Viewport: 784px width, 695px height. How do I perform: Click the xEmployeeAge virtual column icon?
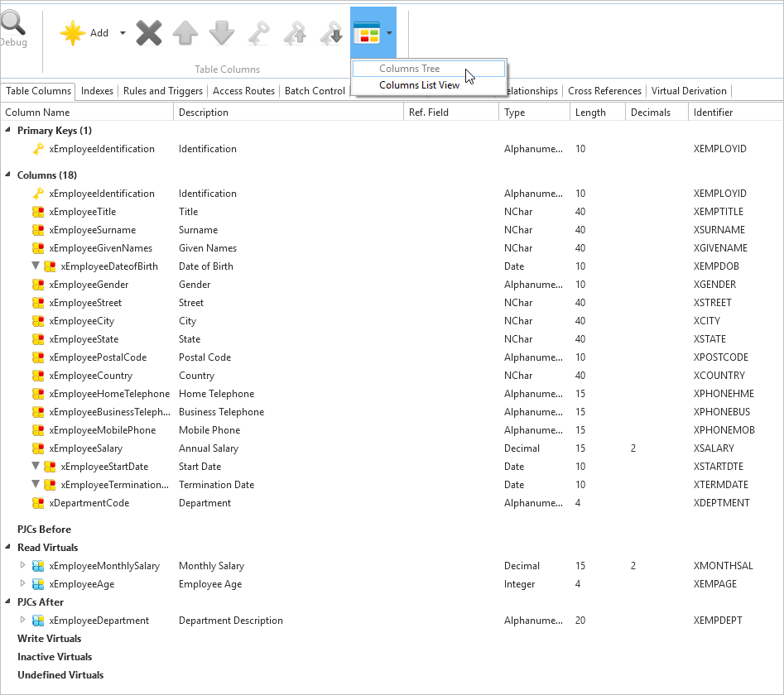(38, 584)
